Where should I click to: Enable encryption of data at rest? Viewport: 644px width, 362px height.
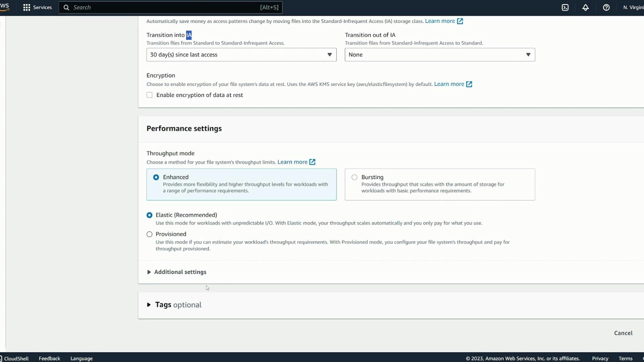pos(150,95)
